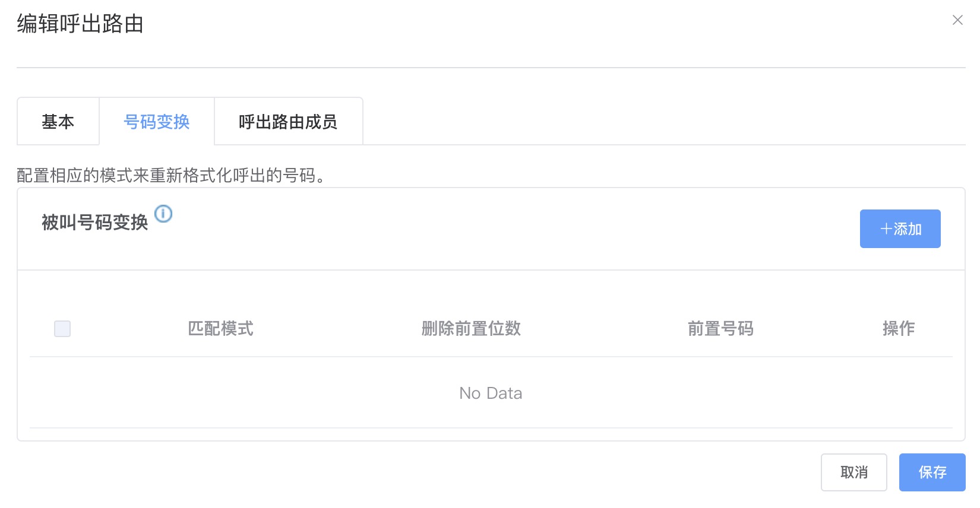Click the X to close the dialog
Image resolution: width=980 pixels, height=508 pixels.
coord(958,20)
